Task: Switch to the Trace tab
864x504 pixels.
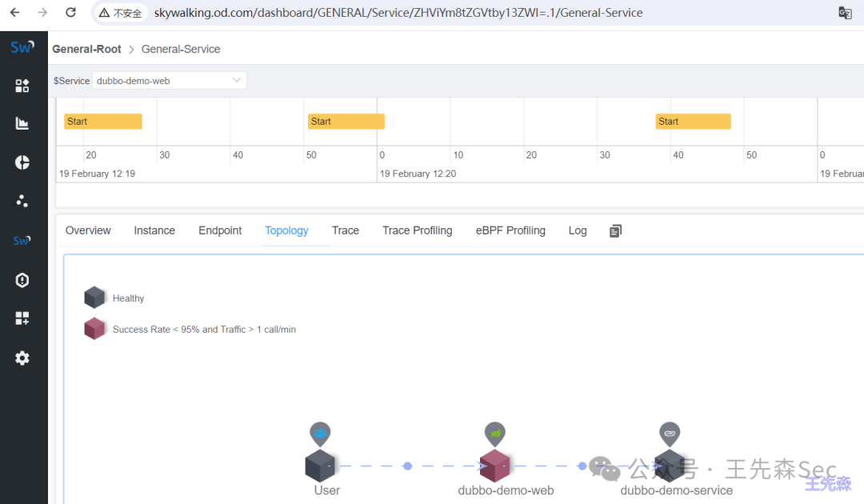Action: (346, 230)
